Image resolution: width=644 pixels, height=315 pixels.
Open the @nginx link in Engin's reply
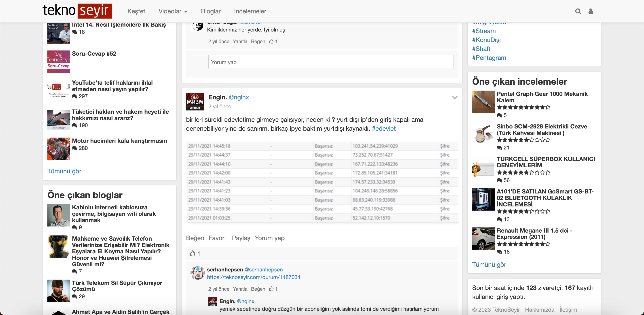(246, 302)
